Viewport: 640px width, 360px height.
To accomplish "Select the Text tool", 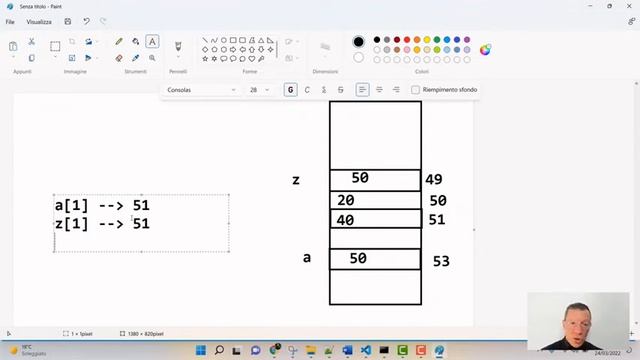I will click(x=152, y=42).
